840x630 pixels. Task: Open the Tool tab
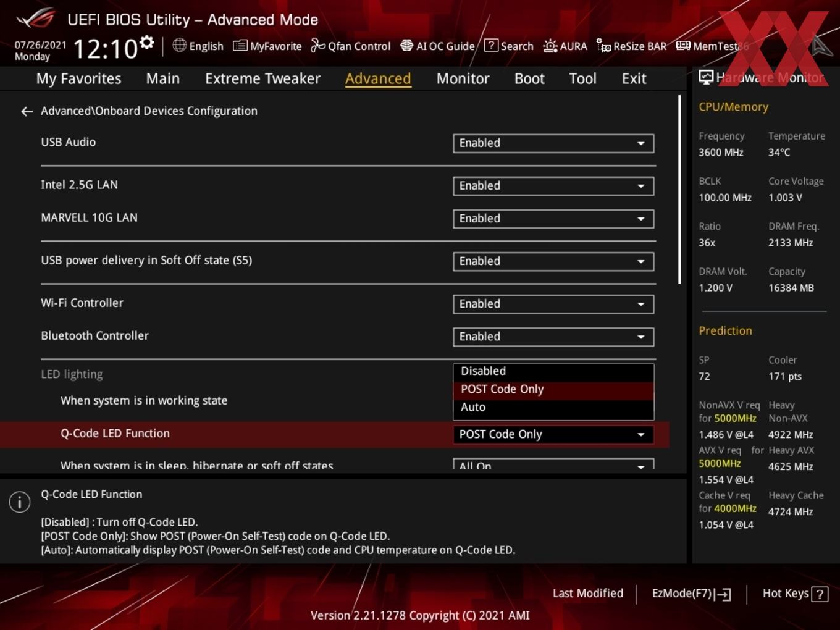click(582, 79)
